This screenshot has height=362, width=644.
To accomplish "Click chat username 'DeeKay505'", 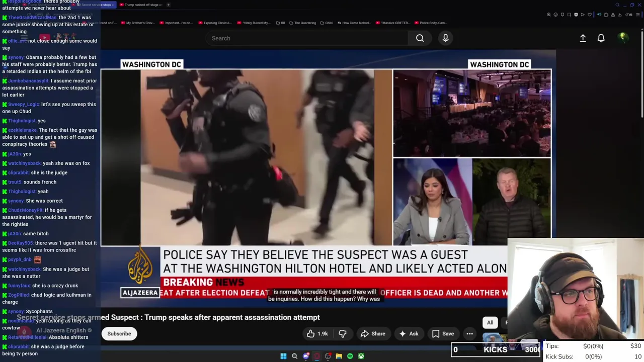I will coord(20,243).
